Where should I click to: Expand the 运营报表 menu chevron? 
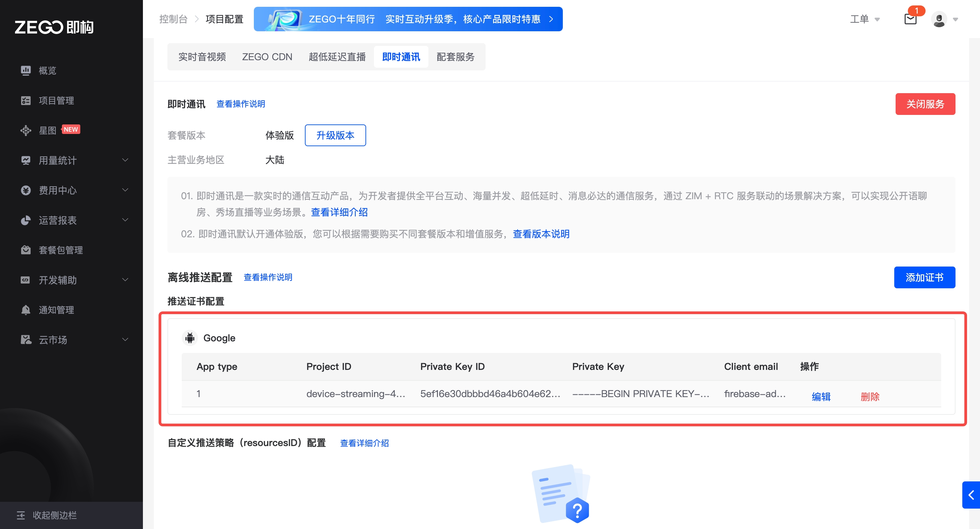(x=125, y=220)
